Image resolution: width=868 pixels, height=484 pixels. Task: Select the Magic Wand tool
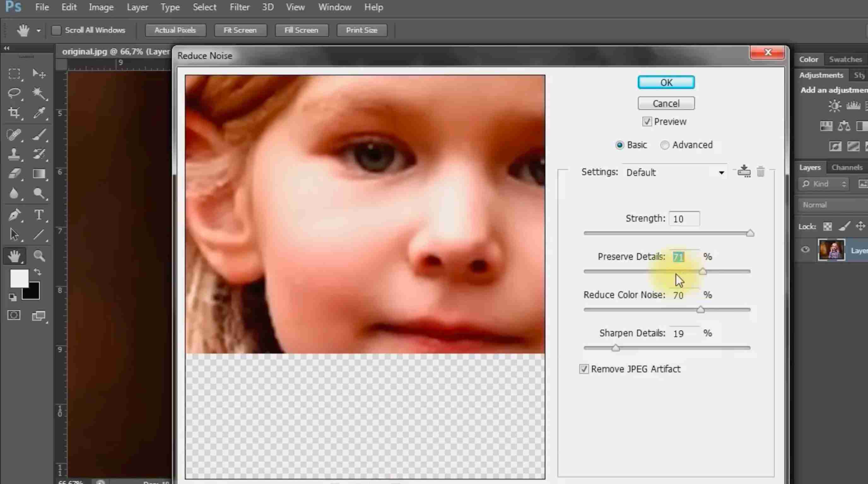tap(39, 93)
